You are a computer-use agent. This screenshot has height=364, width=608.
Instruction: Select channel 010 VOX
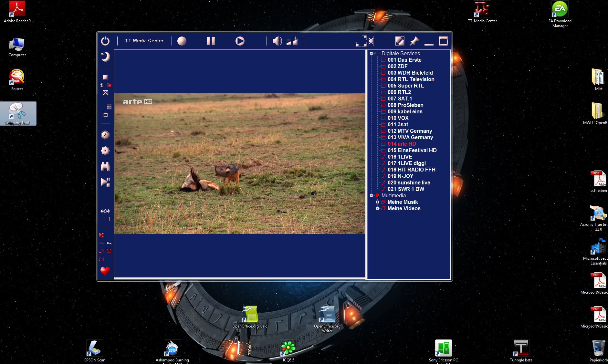pos(398,118)
